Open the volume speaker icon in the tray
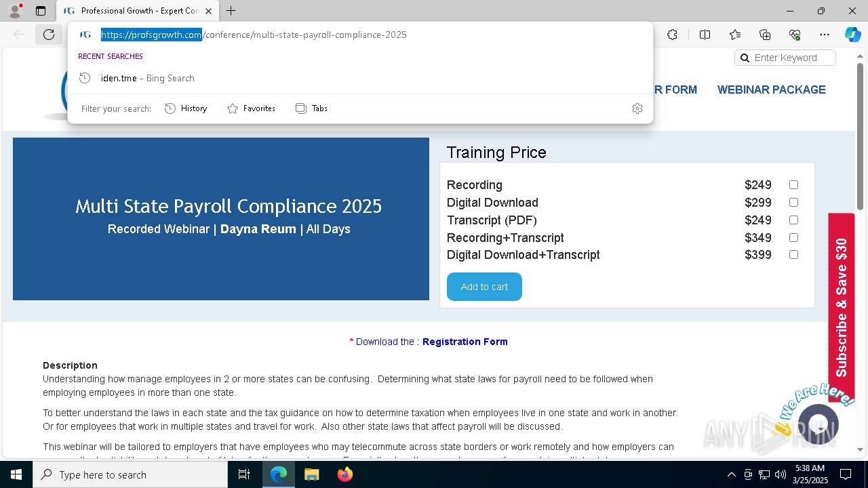Screen dimensions: 868x488 pyautogui.click(x=781, y=474)
